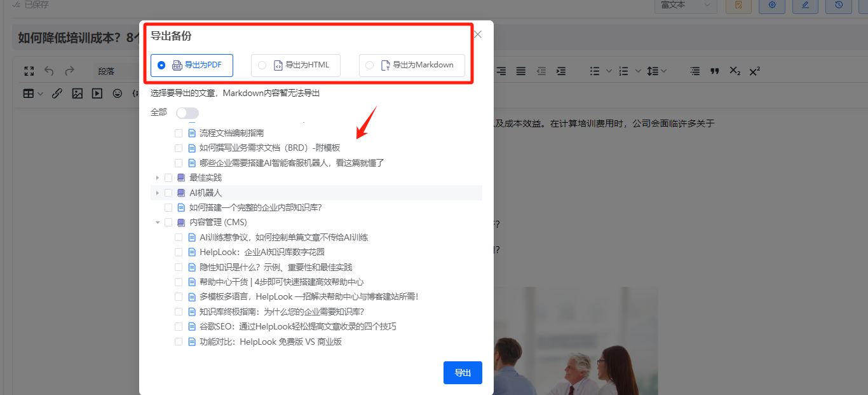Click the 已保存 saved status label

[x=36, y=5]
